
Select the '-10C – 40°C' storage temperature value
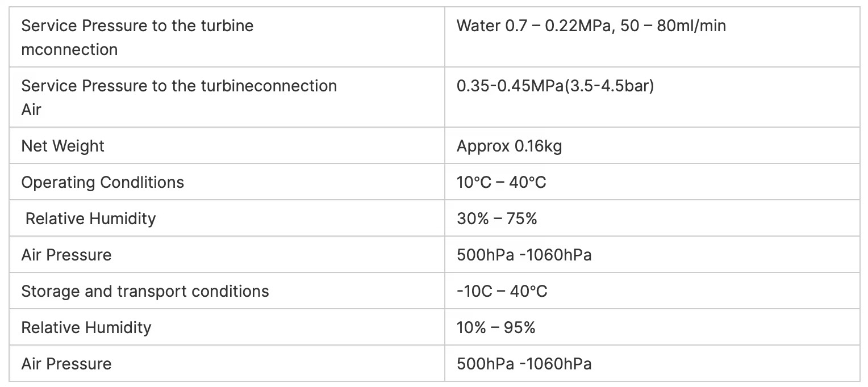502,292
